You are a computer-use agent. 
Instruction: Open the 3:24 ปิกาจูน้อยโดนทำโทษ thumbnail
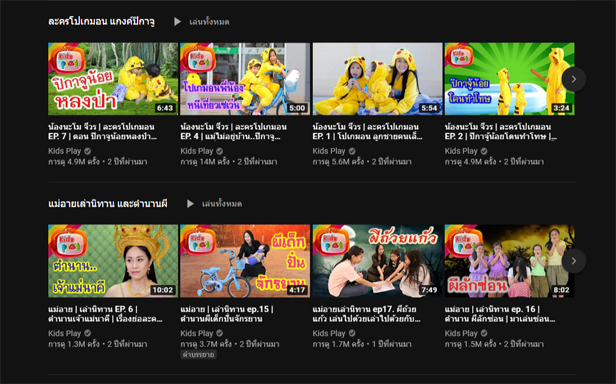tap(509, 79)
